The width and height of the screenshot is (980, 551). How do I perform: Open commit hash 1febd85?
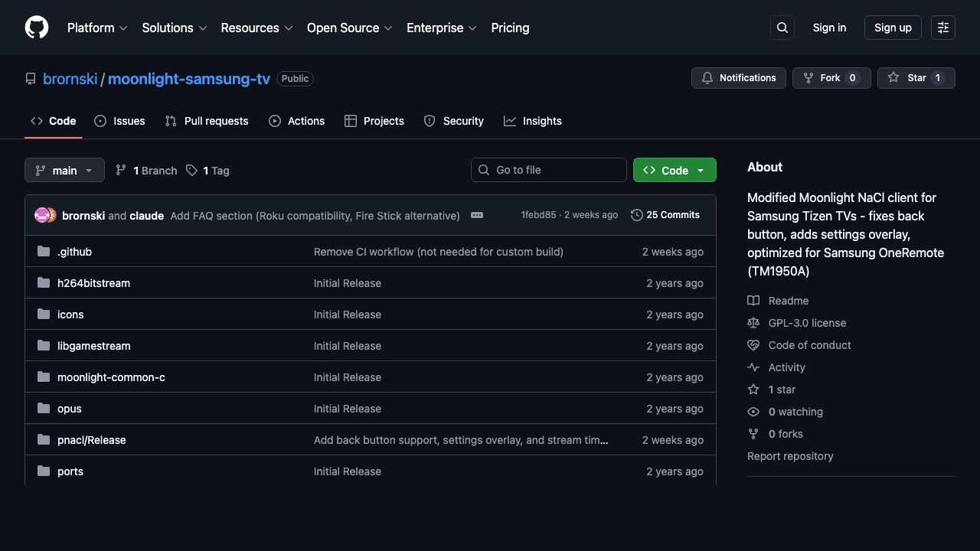[538, 215]
